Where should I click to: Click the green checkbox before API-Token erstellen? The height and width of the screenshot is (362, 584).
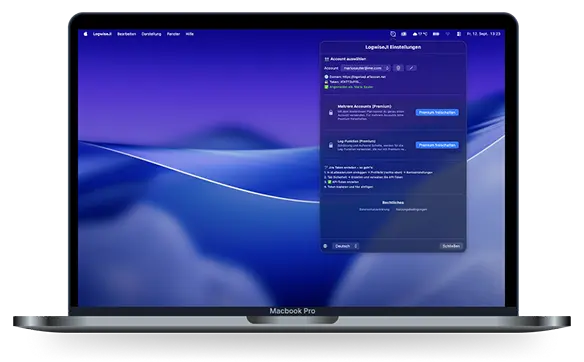[330, 182]
